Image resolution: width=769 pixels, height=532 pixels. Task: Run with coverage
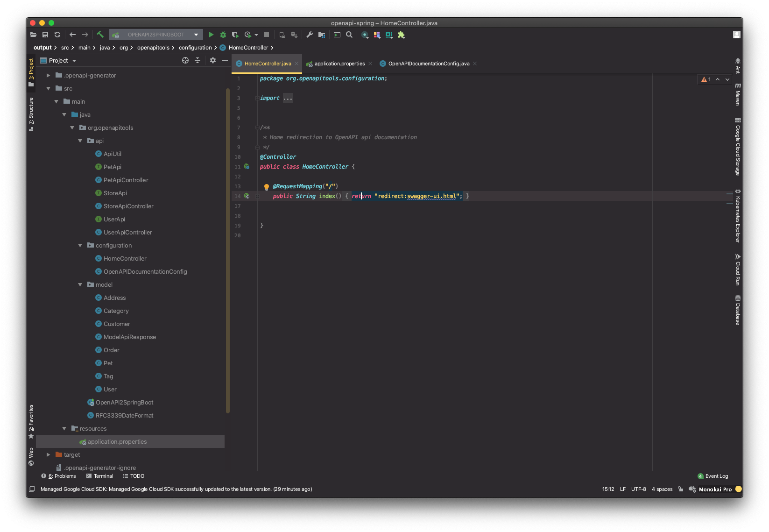click(235, 35)
